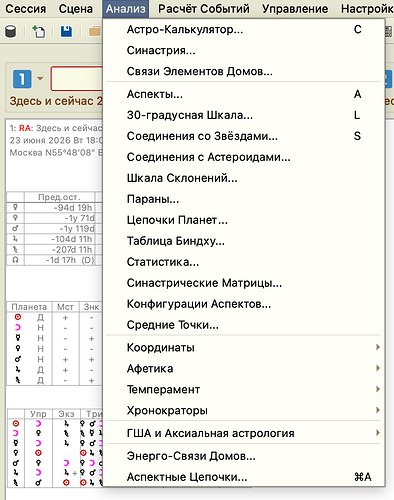Click the red RA label in chart info

(25, 128)
